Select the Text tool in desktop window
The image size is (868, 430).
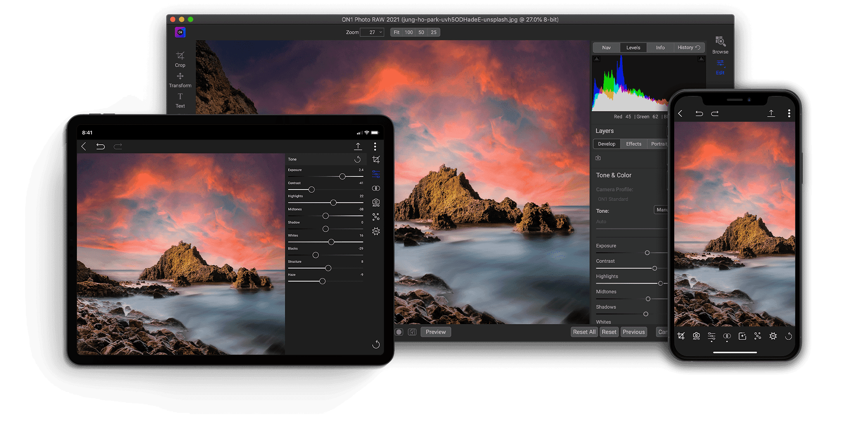[x=180, y=100]
